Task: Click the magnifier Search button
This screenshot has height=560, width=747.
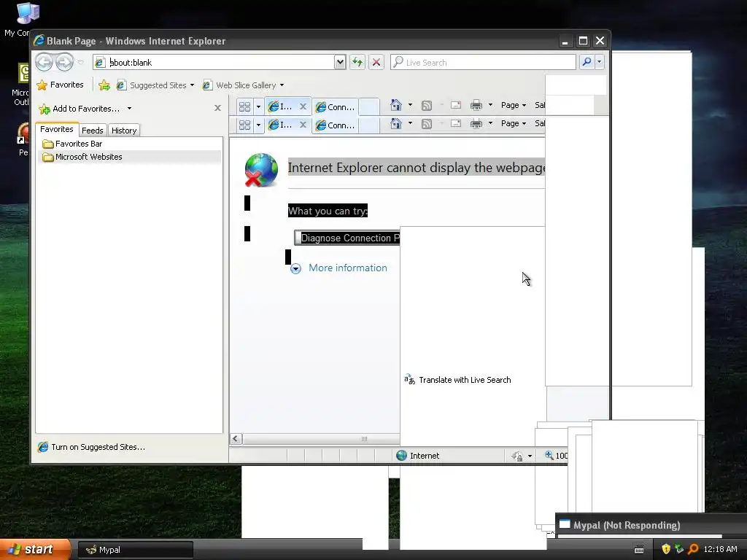Action: coord(587,62)
